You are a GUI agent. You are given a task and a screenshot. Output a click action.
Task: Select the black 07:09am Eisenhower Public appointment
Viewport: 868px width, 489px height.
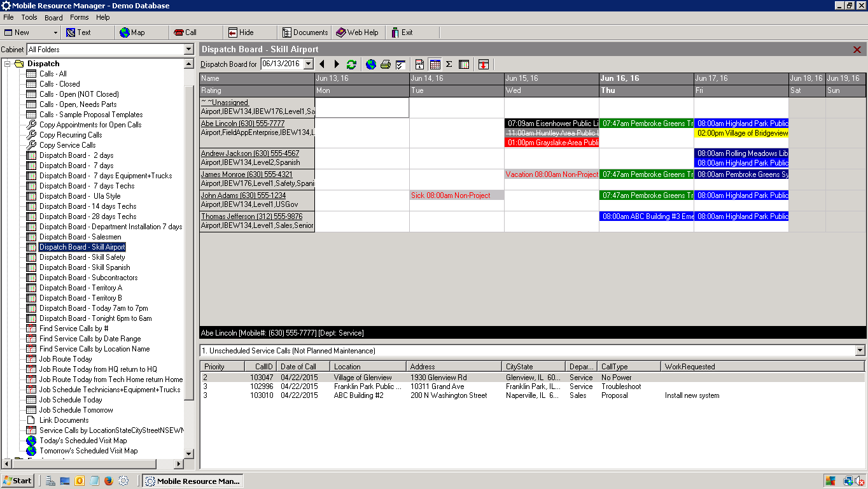point(552,124)
